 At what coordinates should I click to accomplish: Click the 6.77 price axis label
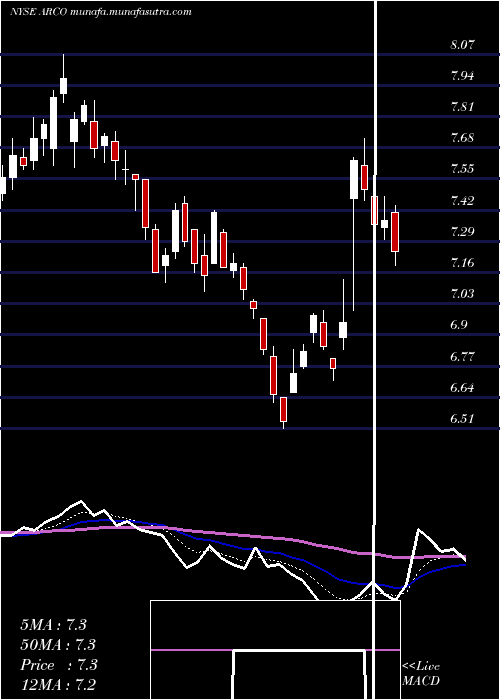point(462,356)
